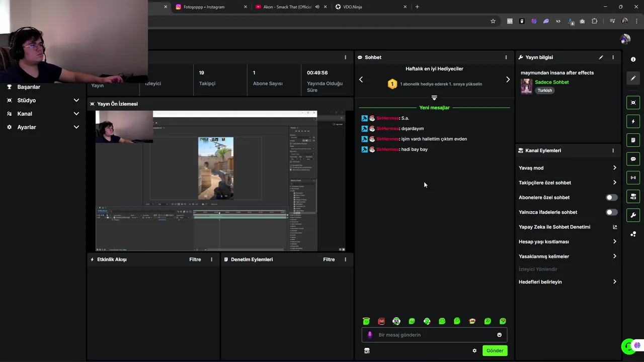
Task: Click the Sadece Sohbet category thumbnail image
Action: [526, 86]
